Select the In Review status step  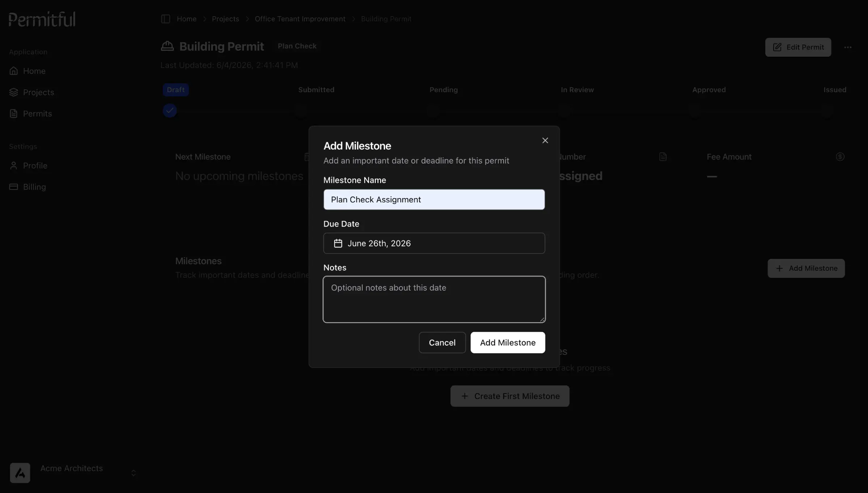[x=577, y=90]
